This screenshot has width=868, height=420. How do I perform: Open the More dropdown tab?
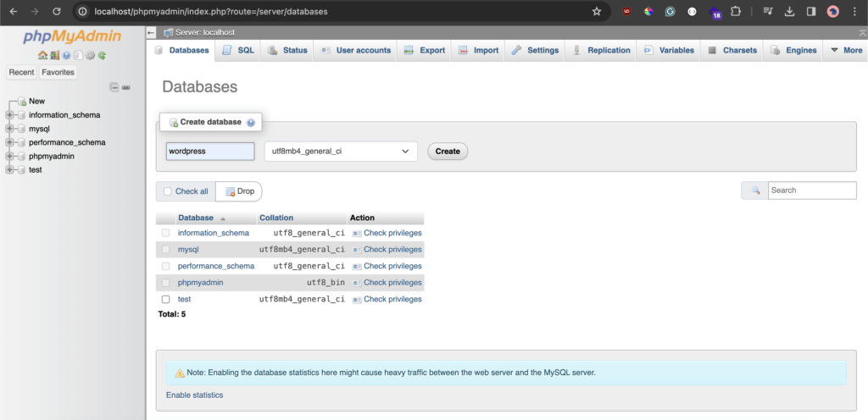point(846,50)
